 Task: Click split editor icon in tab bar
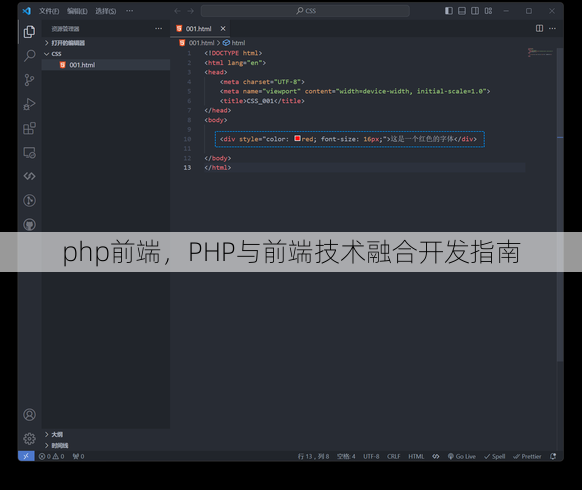[x=539, y=28]
